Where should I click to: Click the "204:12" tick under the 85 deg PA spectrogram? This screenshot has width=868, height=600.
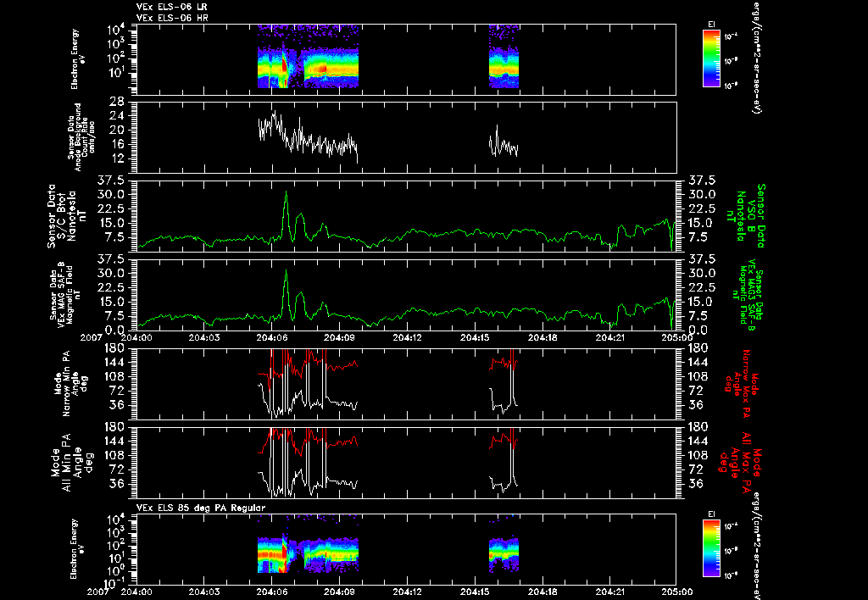click(408, 592)
